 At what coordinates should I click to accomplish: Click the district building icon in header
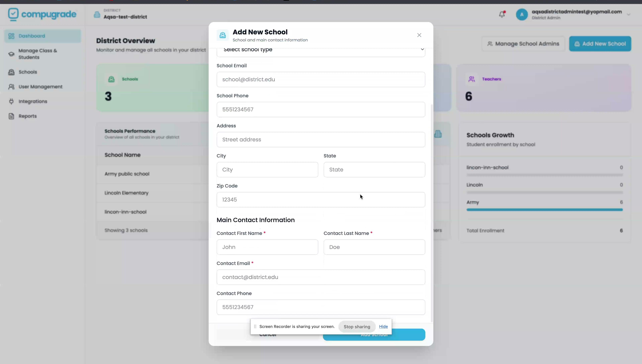97,15
